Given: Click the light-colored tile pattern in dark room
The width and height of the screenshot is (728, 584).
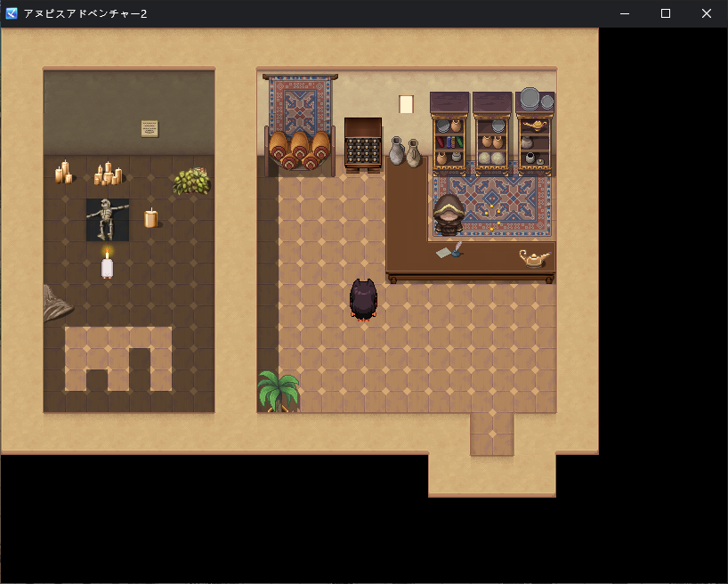Looking at the screenshot, I should (118, 358).
